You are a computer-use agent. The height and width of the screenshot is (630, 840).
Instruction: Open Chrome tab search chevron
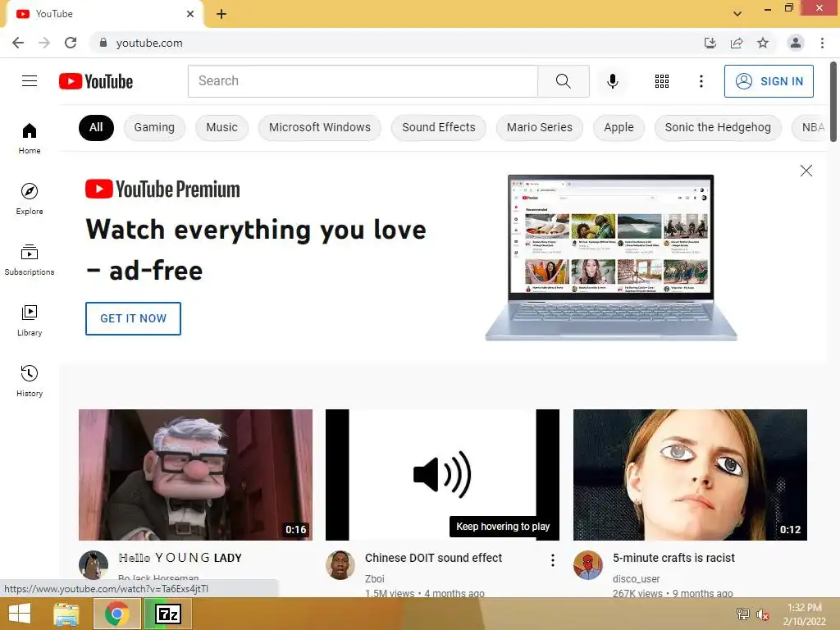coord(737,14)
